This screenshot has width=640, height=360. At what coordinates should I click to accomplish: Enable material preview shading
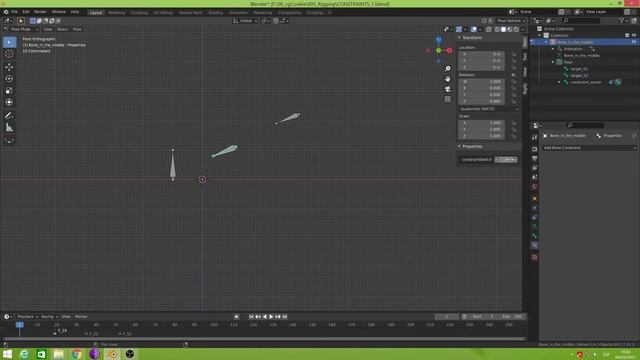coord(510,29)
